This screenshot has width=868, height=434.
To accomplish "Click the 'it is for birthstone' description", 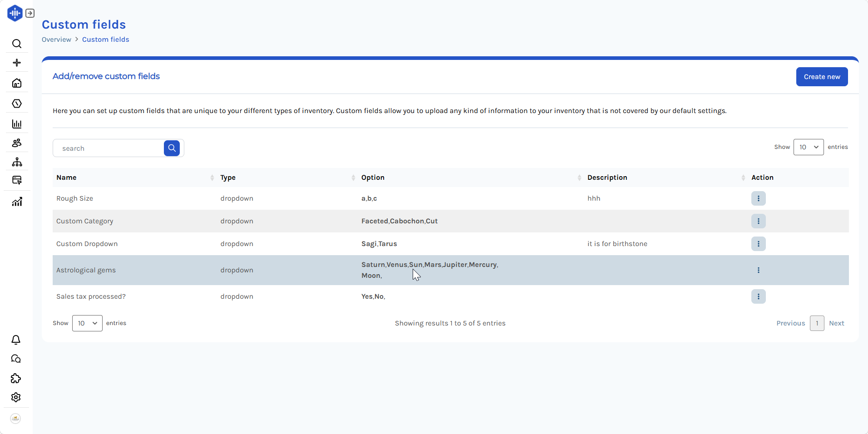I will point(617,244).
